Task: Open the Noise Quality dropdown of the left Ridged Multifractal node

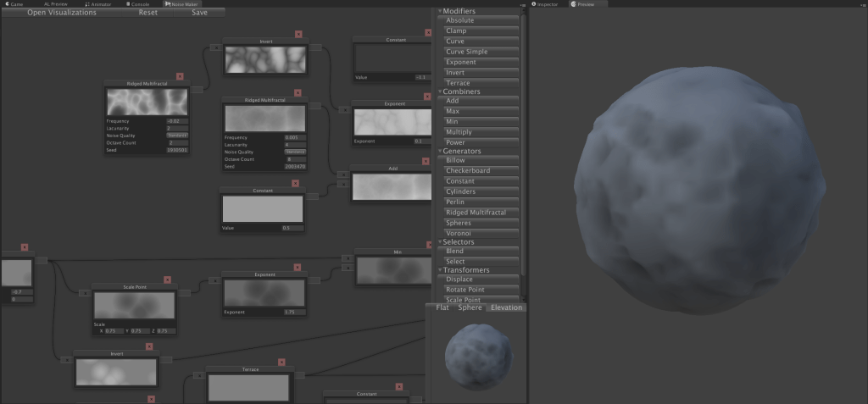Action: coord(177,135)
